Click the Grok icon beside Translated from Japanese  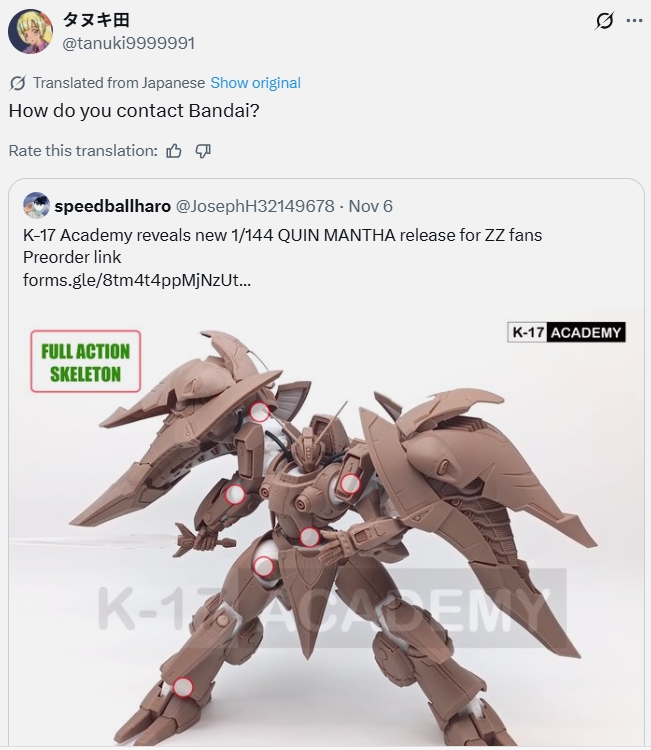pos(17,83)
